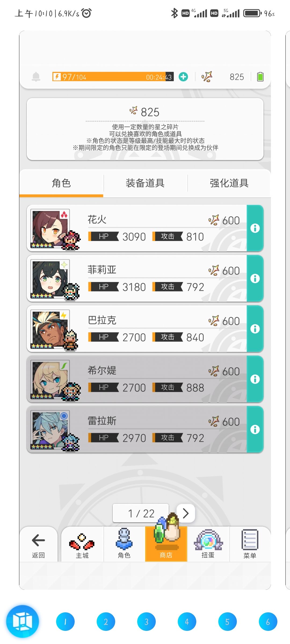This screenshot has width=290, height=644.
Task: Open the 扭蛋 gacha menu
Action: point(208,544)
